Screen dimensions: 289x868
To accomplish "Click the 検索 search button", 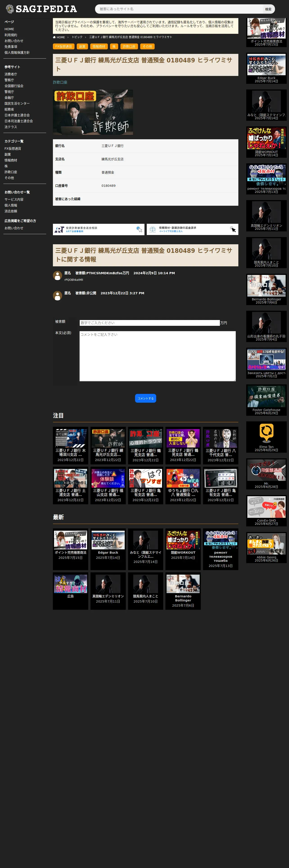I will (x=268, y=9).
